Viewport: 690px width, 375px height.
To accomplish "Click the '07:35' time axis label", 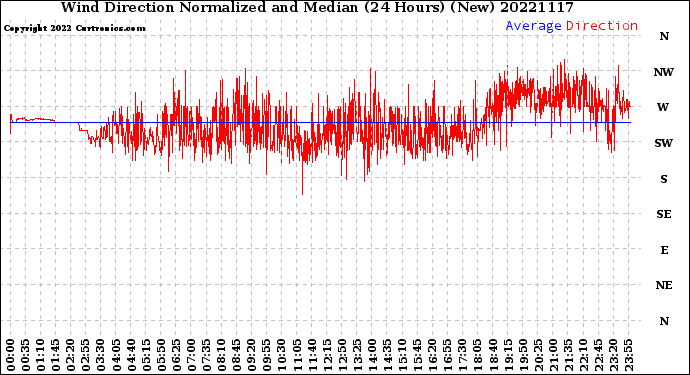I will (x=206, y=355).
